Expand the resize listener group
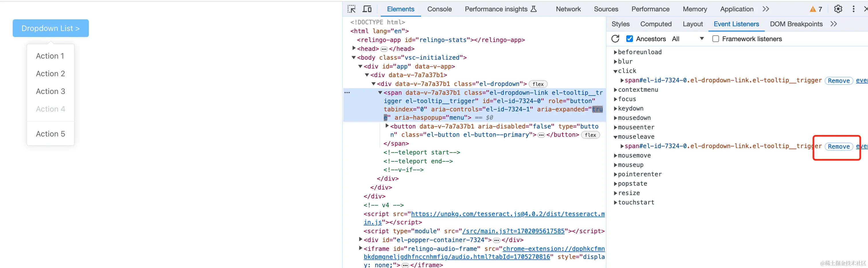 [x=615, y=194]
